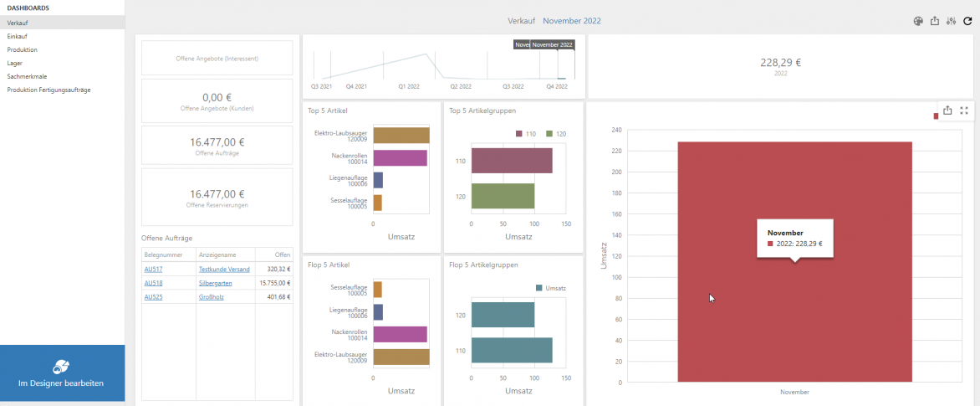Select Nackenrollen bar in Flop 5 Artikel
This screenshot has width=980, height=406.
[400, 334]
